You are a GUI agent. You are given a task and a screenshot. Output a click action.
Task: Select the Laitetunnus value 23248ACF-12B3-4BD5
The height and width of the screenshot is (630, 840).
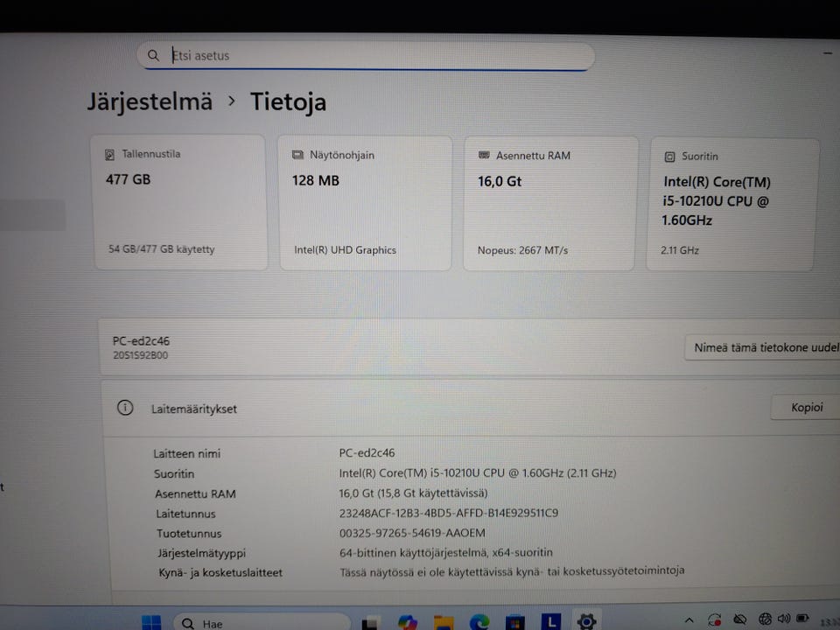click(x=448, y=514)
